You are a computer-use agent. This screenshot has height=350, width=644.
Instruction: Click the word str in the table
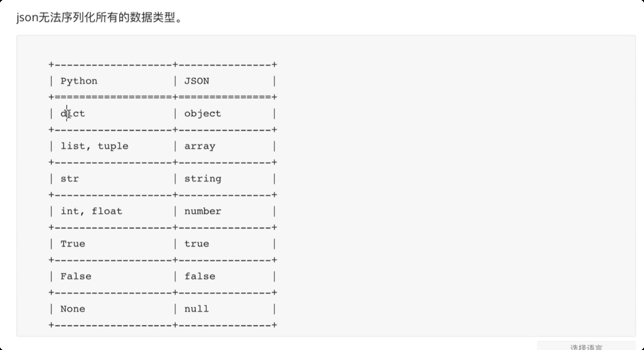pyautogui.click(x=70, y=178)
